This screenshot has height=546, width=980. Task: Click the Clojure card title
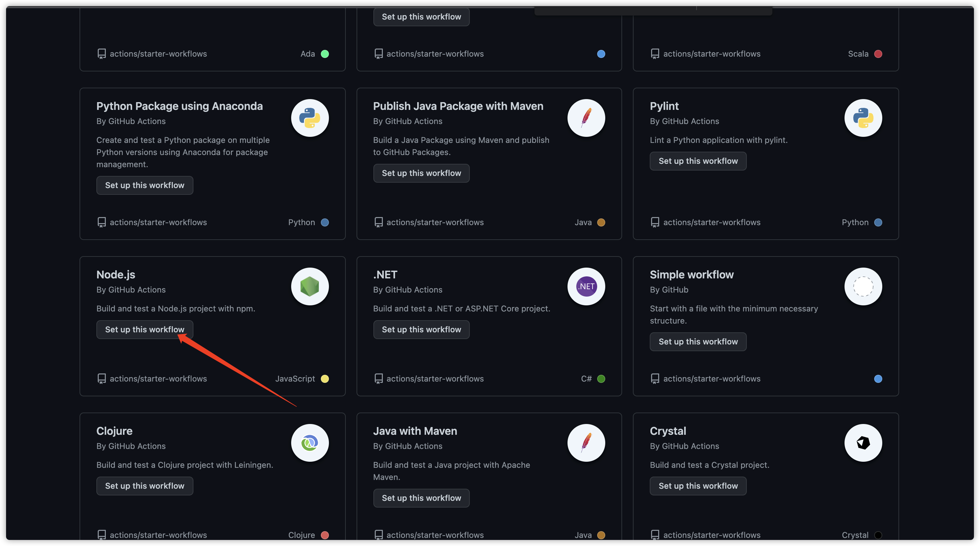coord(114,431)
